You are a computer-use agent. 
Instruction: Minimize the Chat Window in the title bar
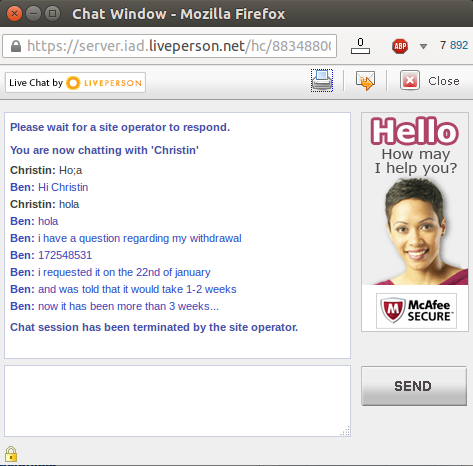(33, 14)
